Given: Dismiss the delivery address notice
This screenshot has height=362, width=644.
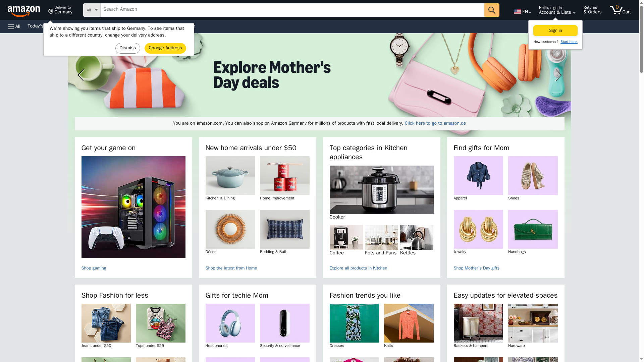Looking at the screenshot, I should (x=128, y=48).
